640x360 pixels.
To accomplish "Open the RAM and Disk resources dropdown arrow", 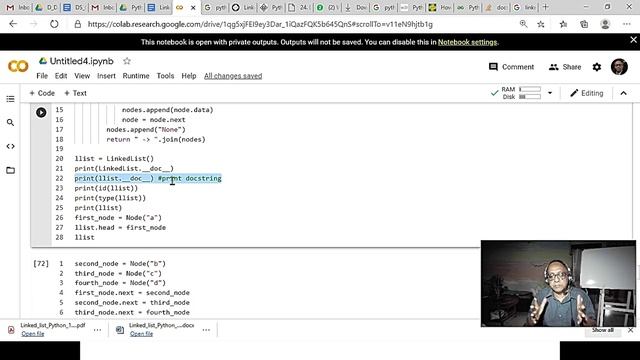I will (550, 93).
